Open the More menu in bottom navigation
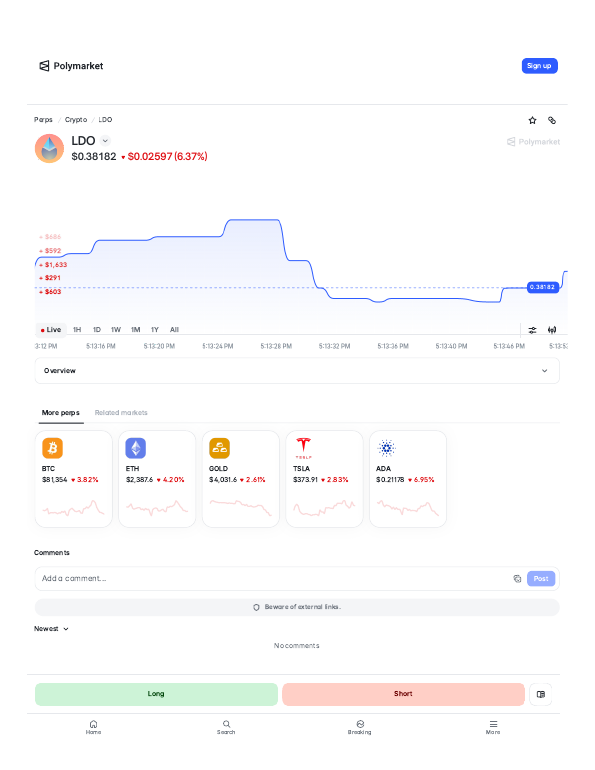Screen dimensions: 595x770 pyautogui.click(x=493, y=727)
